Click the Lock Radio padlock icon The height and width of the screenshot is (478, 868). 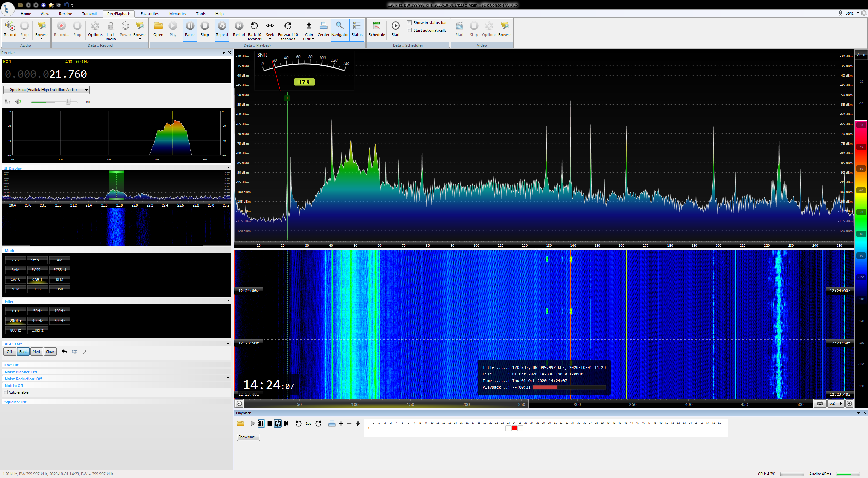pyautogui.click(x=110, y=26)
